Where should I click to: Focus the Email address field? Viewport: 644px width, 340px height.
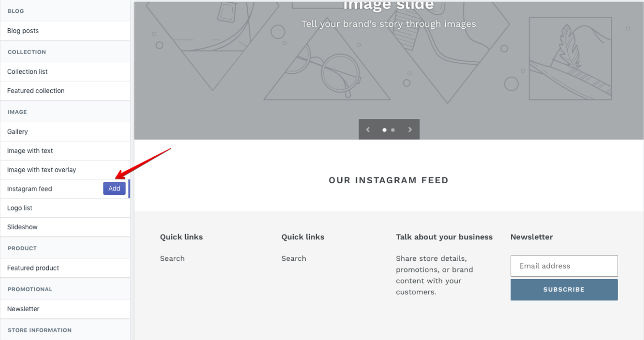click(564, 266)
